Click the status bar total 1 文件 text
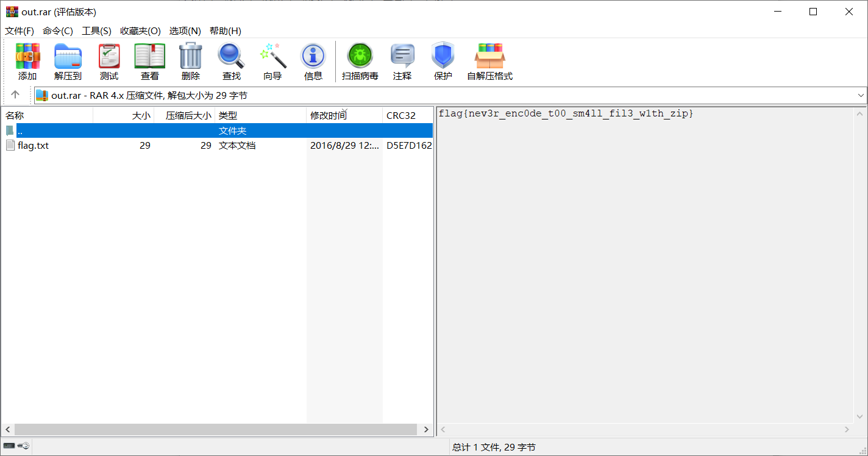This screenshot has width=868, height=456. 494,447
